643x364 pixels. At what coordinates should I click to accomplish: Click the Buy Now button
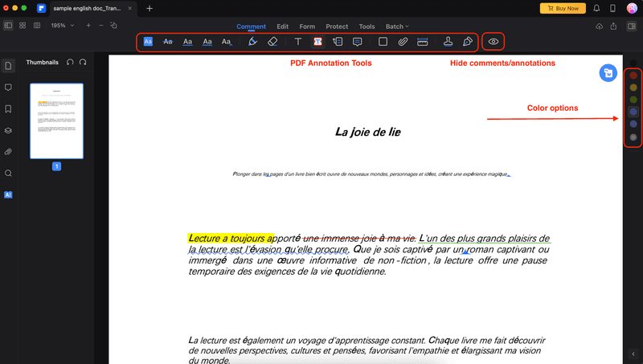[563, 8]
